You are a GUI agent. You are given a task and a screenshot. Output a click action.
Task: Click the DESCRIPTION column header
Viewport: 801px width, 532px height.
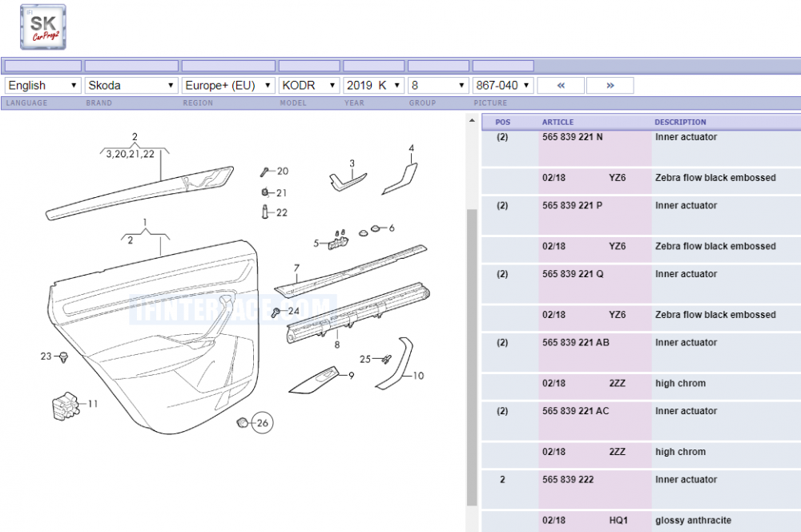pyautogui.click(x=680, y=122)
